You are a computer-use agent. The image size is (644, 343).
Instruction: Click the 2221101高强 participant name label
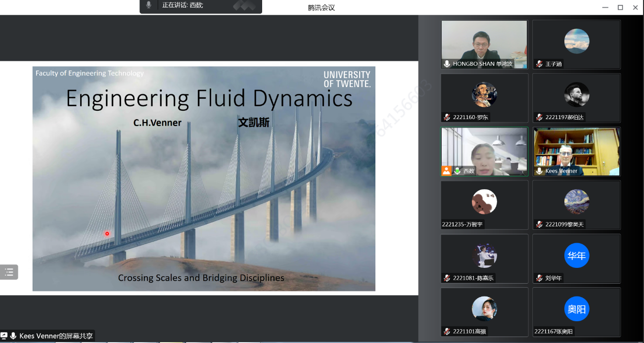[469, 331]
